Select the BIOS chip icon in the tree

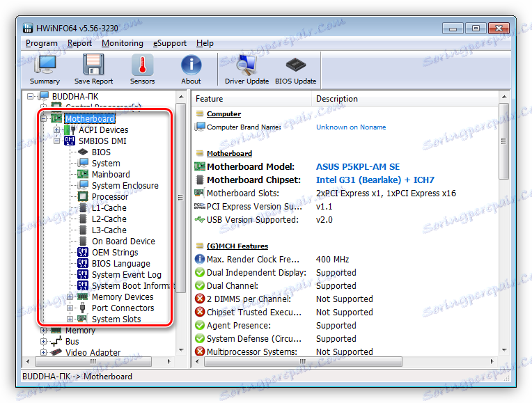83,152
